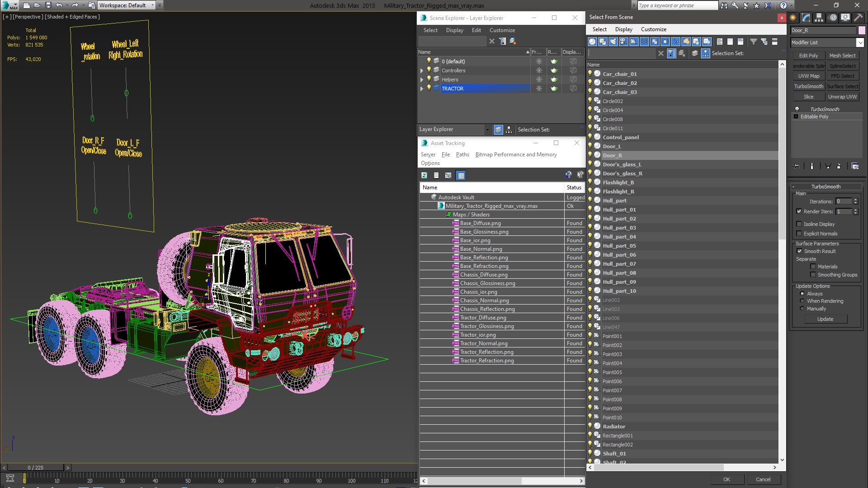
Task: Open the Modifier List dropdown
Action: point(859,42)
